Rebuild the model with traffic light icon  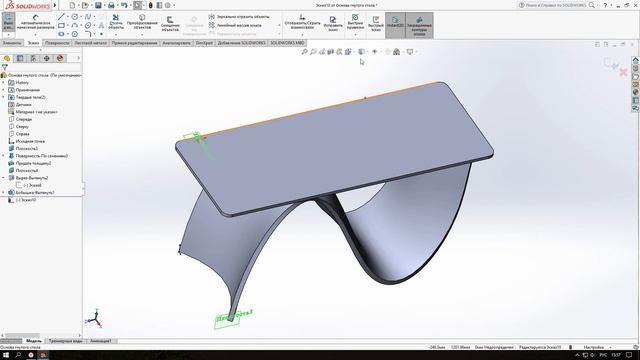pos(150,5)
